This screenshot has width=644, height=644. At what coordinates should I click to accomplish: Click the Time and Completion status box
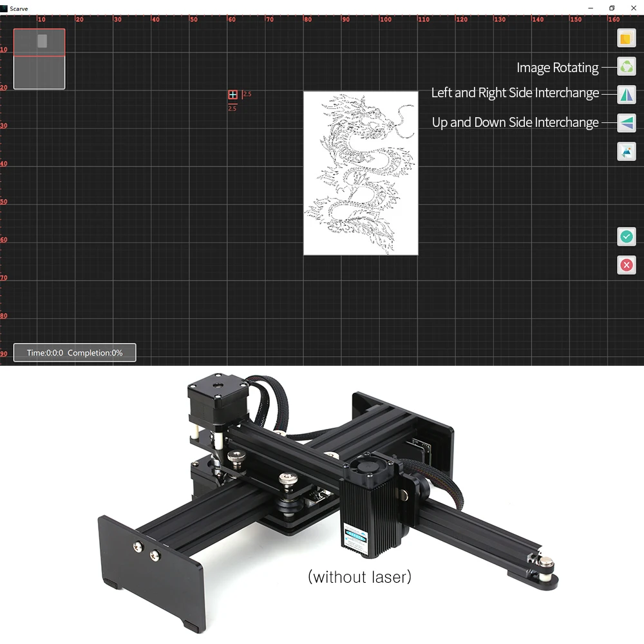point(75,352)
